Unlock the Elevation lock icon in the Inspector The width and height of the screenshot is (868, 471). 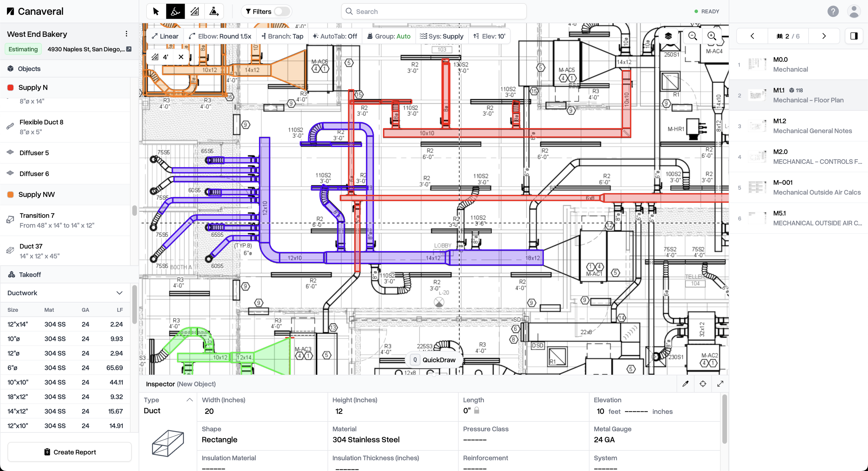point(476,411)
